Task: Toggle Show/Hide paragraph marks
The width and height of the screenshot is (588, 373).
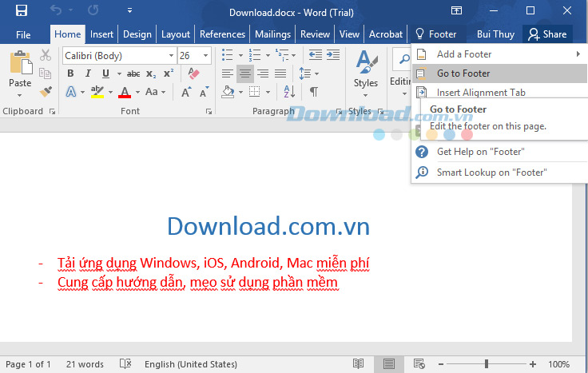Action: (x=314, y=92)
